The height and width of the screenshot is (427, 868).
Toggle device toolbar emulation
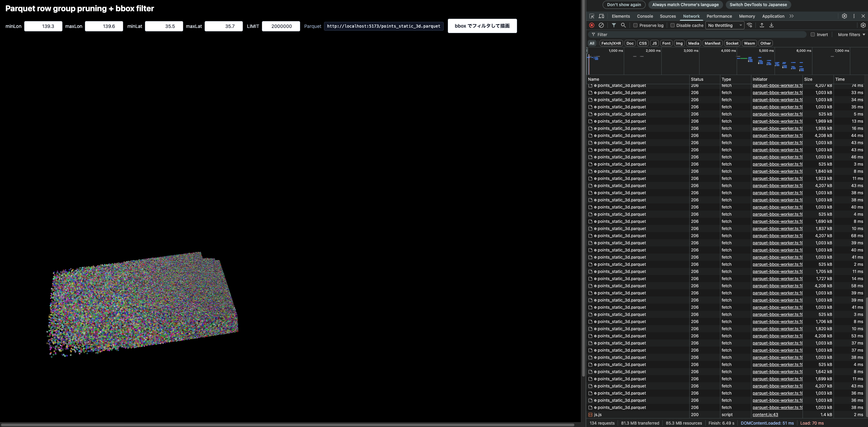point(601,16)
